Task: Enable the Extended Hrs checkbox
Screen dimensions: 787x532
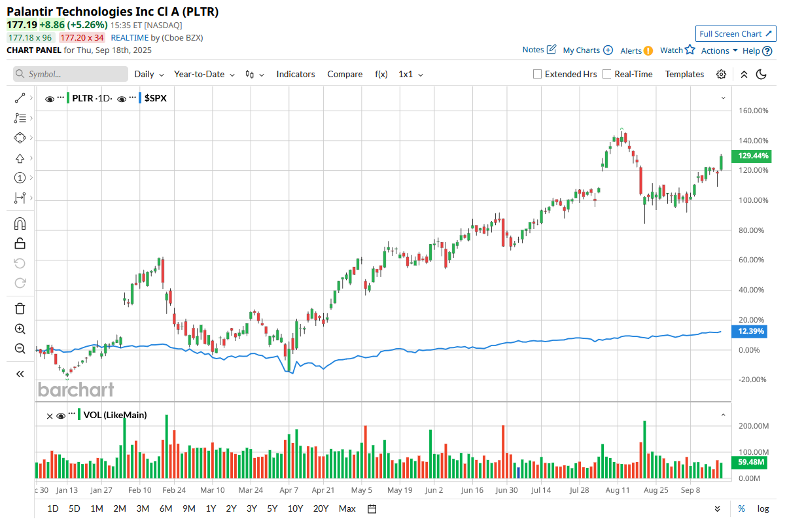Action: [538, 75]
